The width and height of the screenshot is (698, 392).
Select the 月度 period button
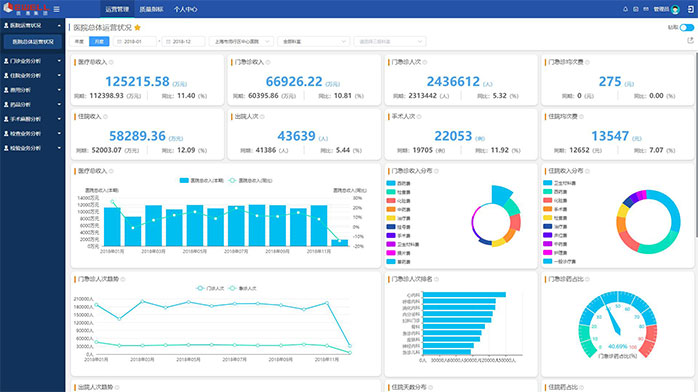pyautogui.click(x=99, y=41)
